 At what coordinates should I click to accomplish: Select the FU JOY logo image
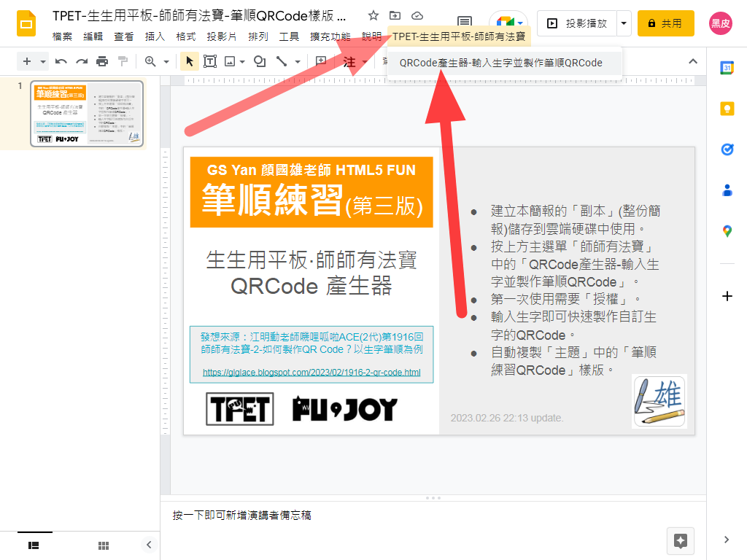pos(345,408)
